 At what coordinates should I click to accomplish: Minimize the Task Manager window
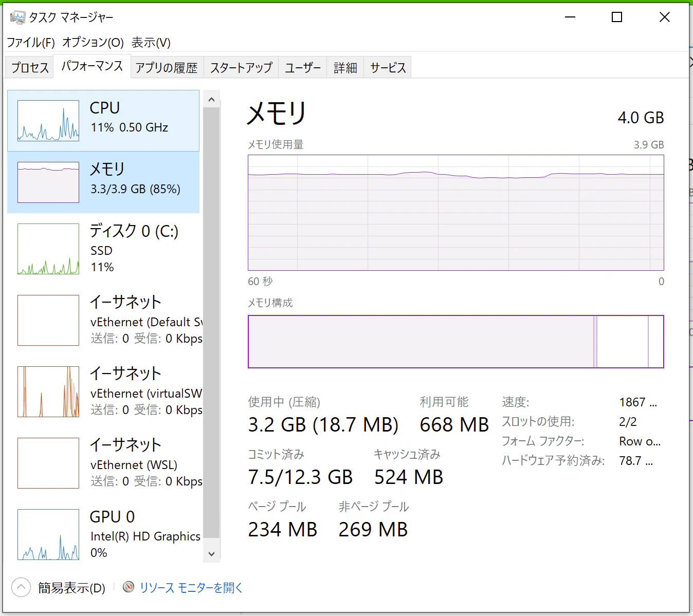click(x=570, y=17)
